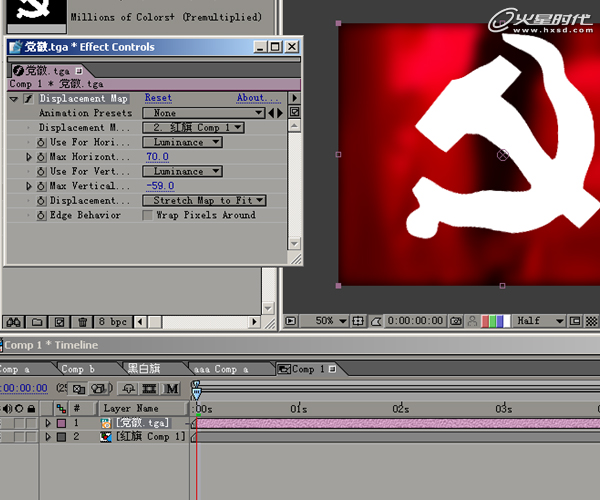Open the Half resolution dropdown

pyautogui.click(x=540, y=321)
